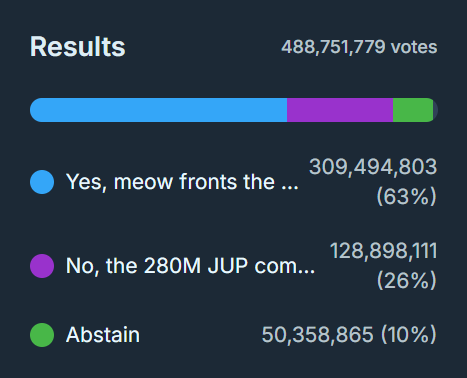Click the blue Yes option dot
This screenshot has height=378, width=467.
(42, 182)
